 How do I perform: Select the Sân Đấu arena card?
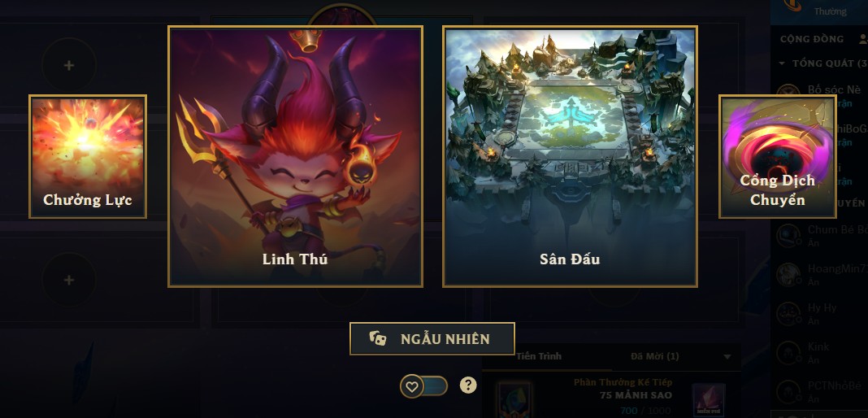click(570, 157)
